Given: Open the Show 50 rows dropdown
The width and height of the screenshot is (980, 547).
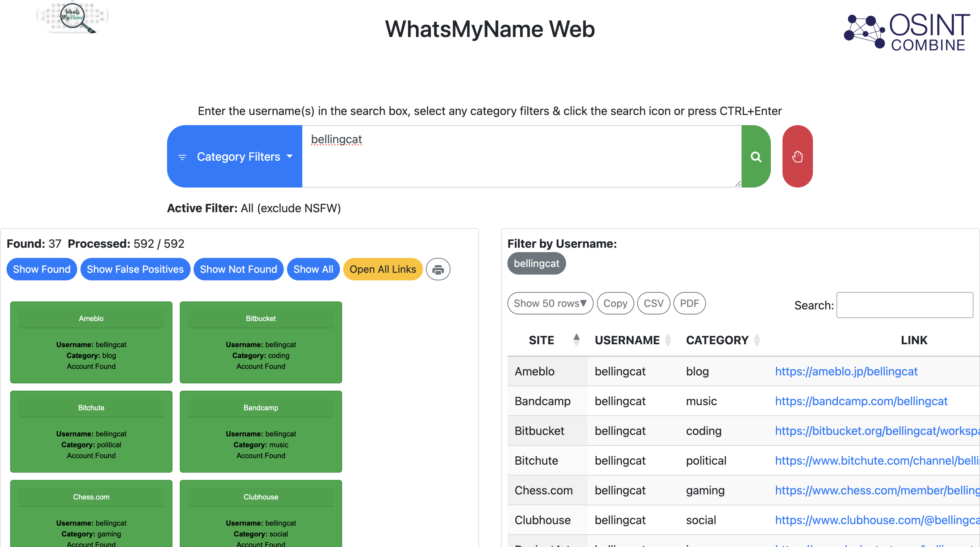Looking at the screenshot, I should (x=550, y=303).
